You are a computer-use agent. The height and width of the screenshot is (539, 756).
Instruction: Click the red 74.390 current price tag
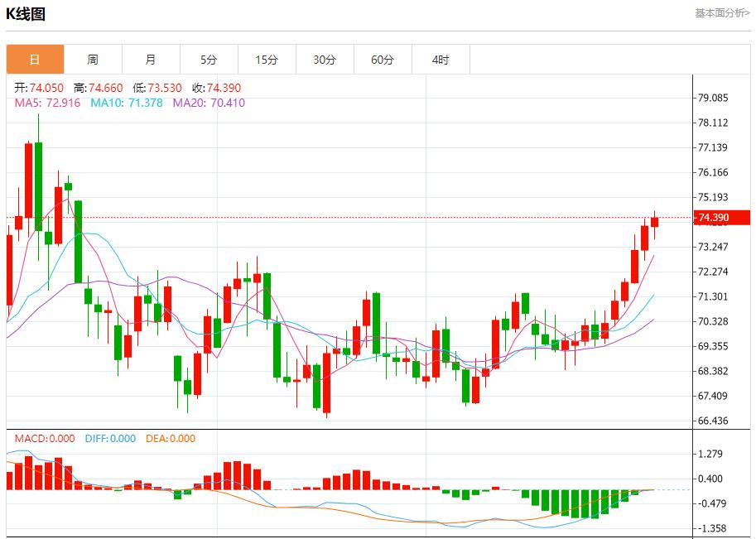pos(713,218)
